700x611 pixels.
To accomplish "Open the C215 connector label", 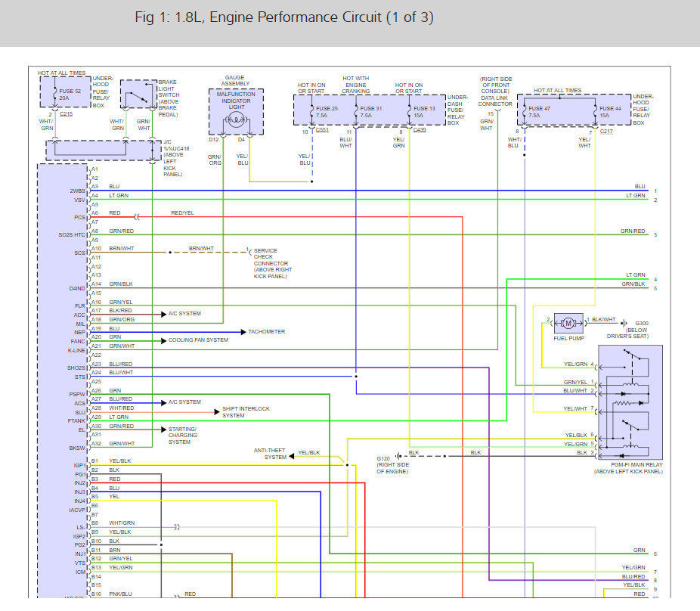I will point(66,113).
